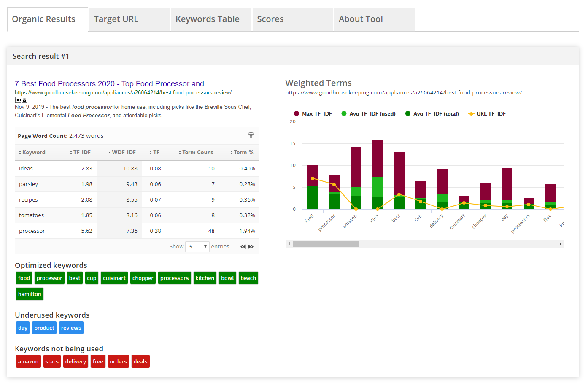Sort by the Term Count column

(197, 153)
